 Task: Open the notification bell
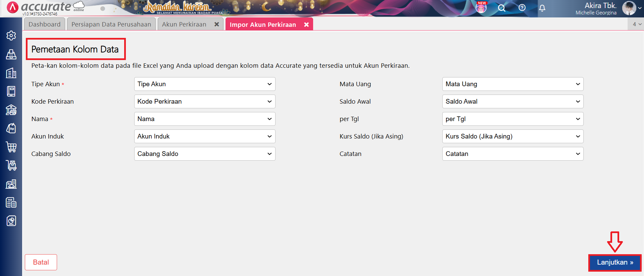pyautogui.click(x=542, y=8)
